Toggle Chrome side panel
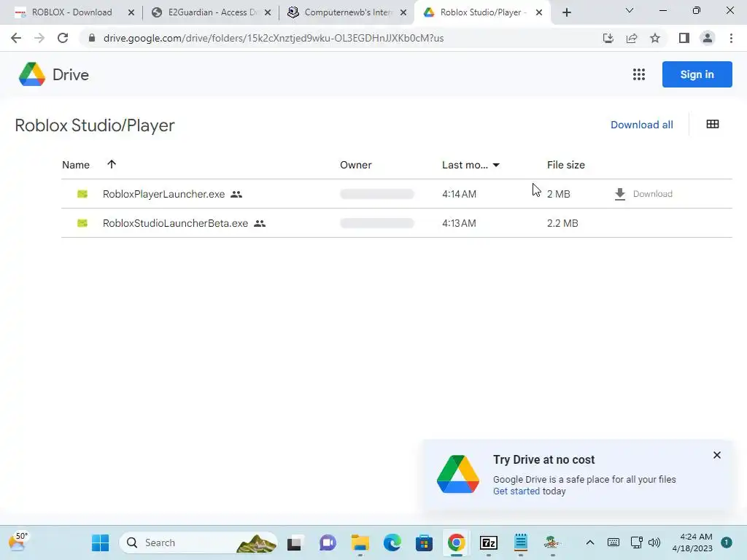The image size is (747, 560). [684, 38]
